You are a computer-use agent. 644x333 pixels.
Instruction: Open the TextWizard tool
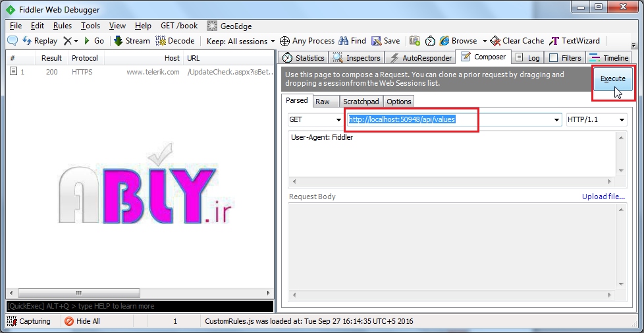pyautogui.click(x=575, y=41)
